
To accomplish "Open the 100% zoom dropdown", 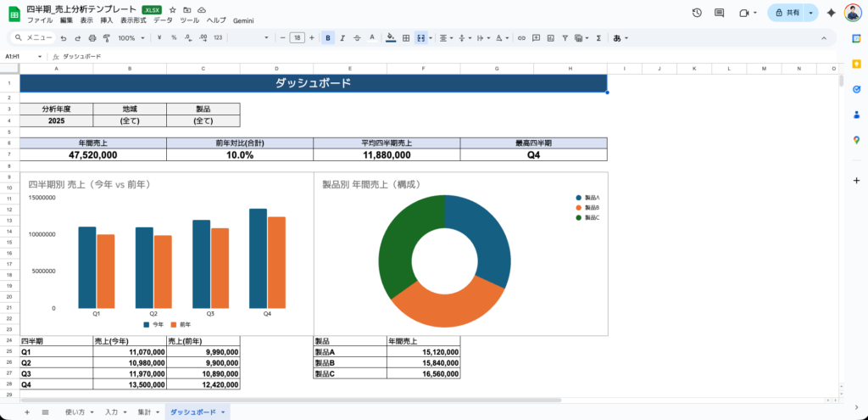I will (x=131, y=38).
